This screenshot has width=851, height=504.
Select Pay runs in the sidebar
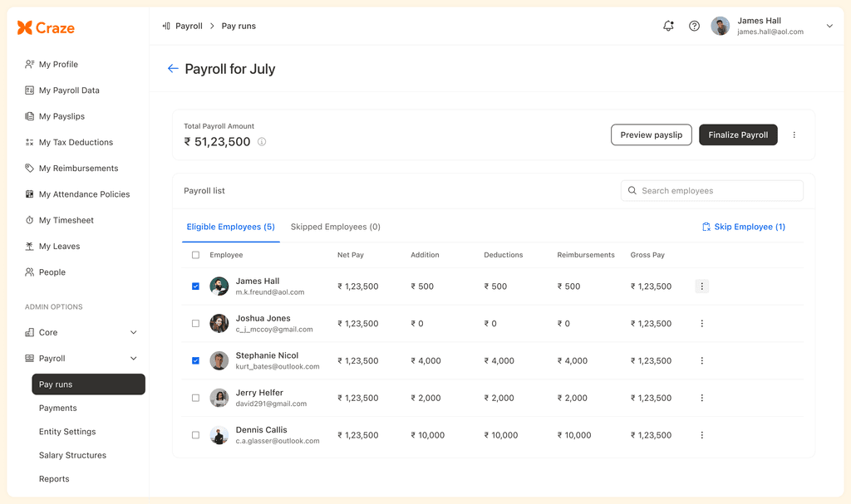coord(88,384)
